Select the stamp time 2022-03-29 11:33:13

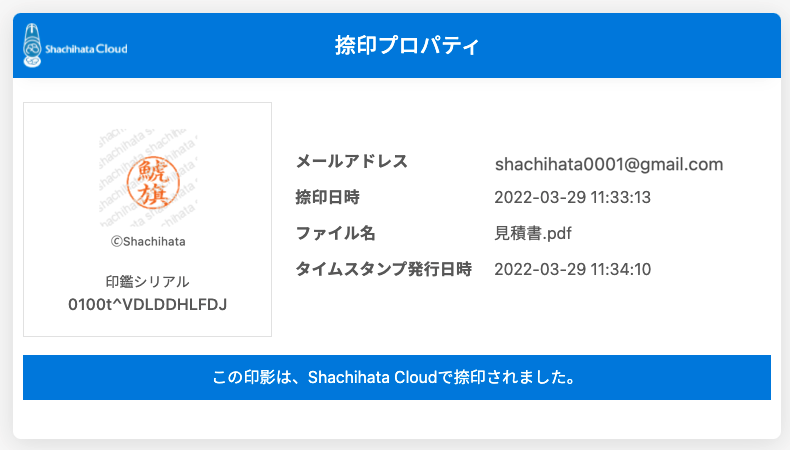click(x=572, y=197)
